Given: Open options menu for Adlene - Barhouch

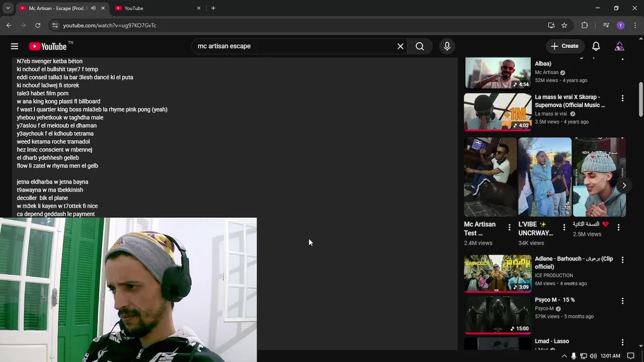Looking at the screenshot, I should coord(622,260).
